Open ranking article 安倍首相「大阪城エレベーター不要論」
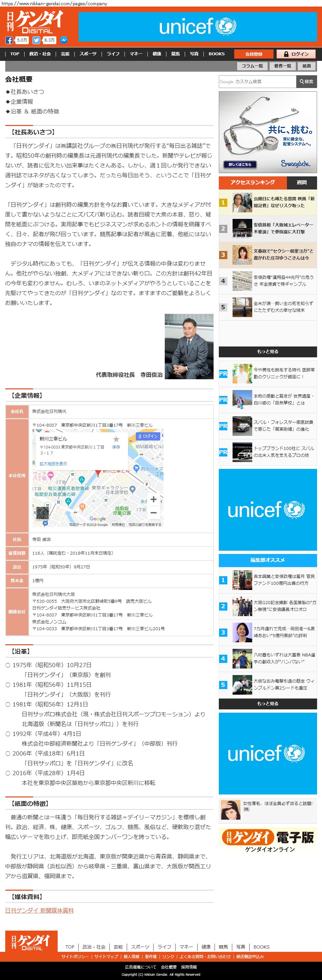The image size is (322, 980). pos(284,228)
